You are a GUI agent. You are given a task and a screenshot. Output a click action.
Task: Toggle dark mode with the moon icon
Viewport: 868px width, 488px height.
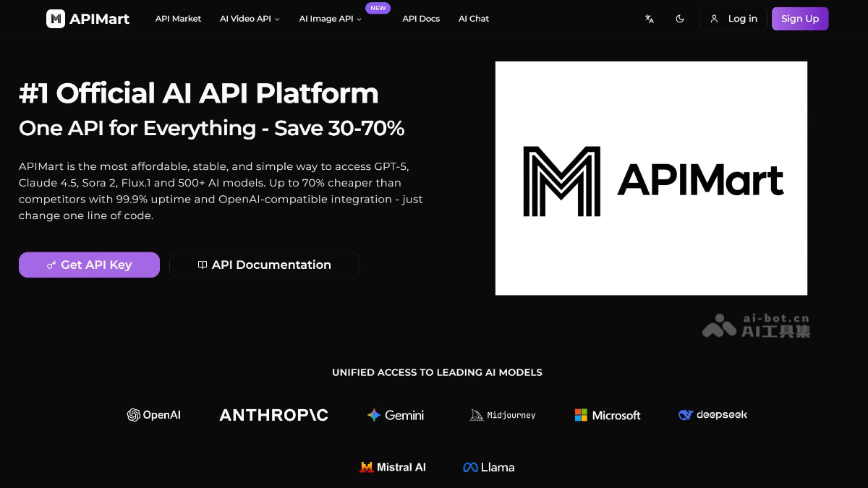pyautogui.click(x=679, y=19)
